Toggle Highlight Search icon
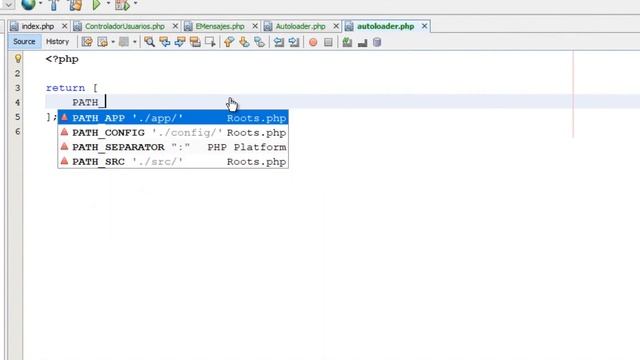The image size is (640, 360). coord(195,42)
